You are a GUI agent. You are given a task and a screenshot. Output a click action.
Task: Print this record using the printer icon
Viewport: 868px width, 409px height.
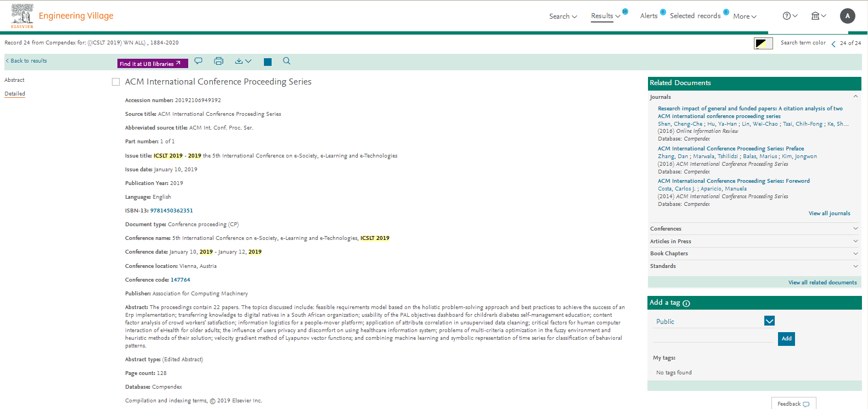[219, 61]
